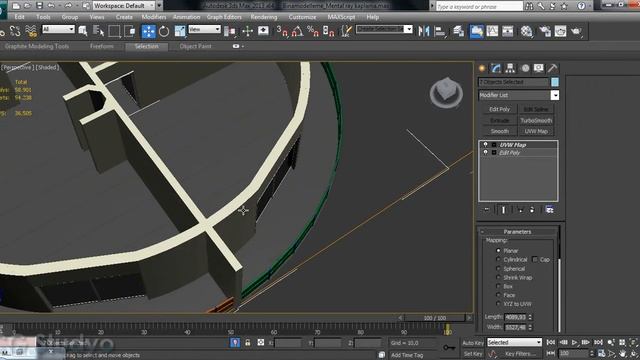Select the Select and Move tool
The height and width of the screenshot is (360, 640).
coord(149,31)
